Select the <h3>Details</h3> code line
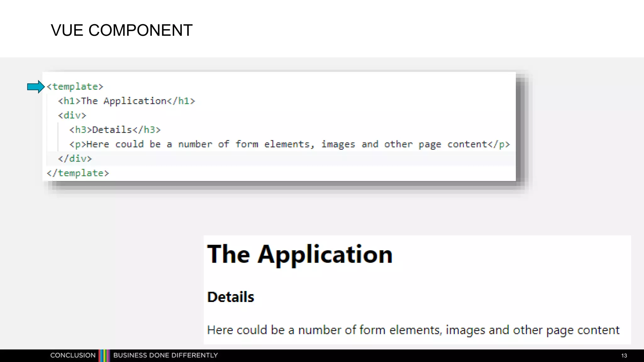Screen dimensions: 644x362 (115, 130)
